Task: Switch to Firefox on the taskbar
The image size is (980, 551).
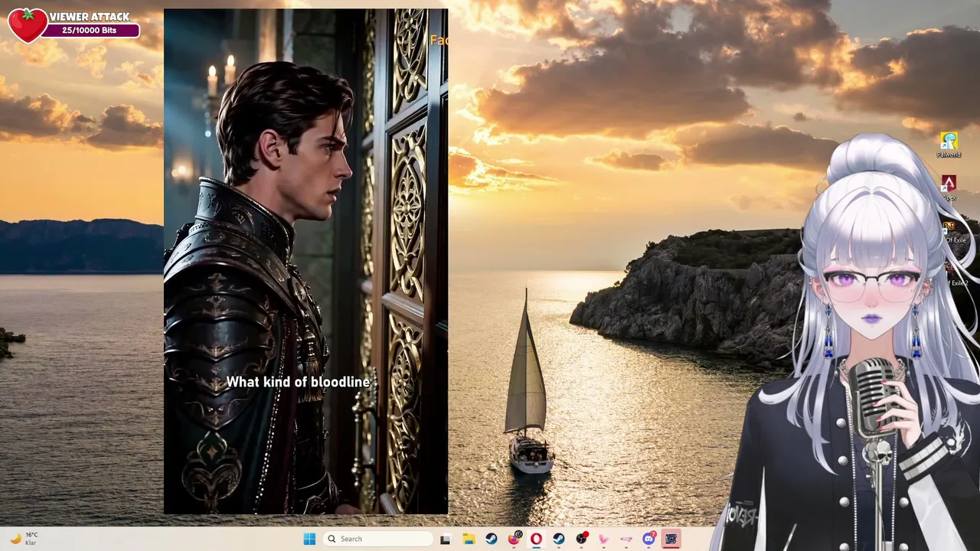Action: point(514,539)
